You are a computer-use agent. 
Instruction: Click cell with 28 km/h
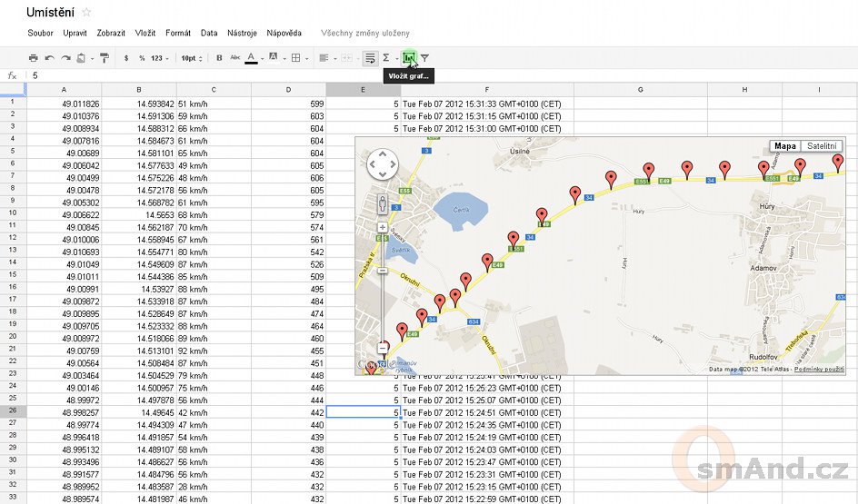tap(214, 487)
